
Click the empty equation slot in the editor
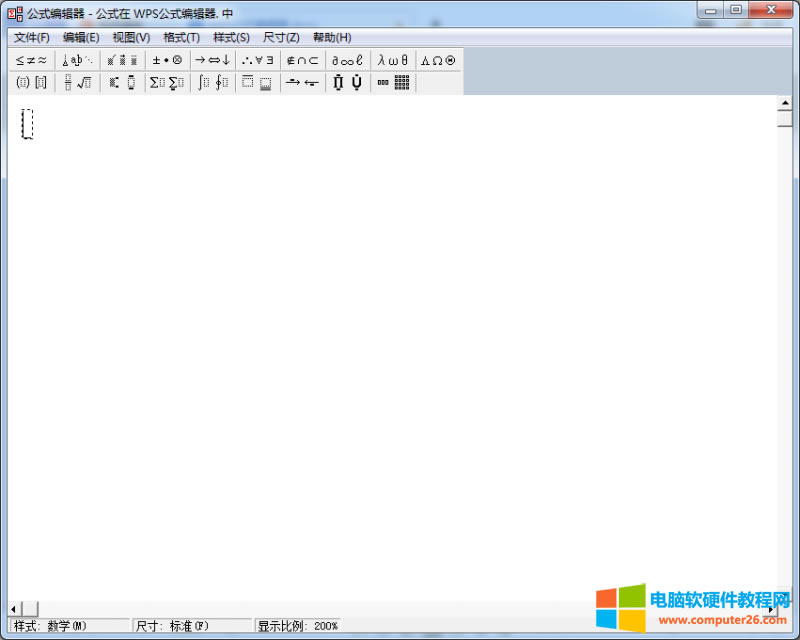point(27,123)
